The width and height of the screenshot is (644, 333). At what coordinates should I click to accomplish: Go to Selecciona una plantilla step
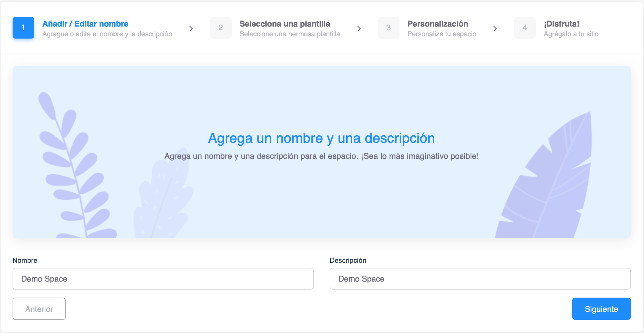point(285,24)
